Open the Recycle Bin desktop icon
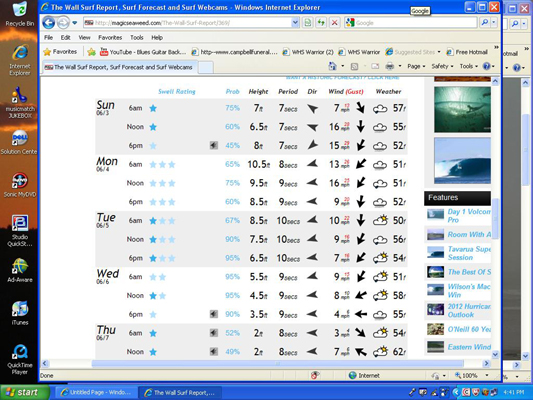The width and height of the screenshot is (533, 400). 19,14
